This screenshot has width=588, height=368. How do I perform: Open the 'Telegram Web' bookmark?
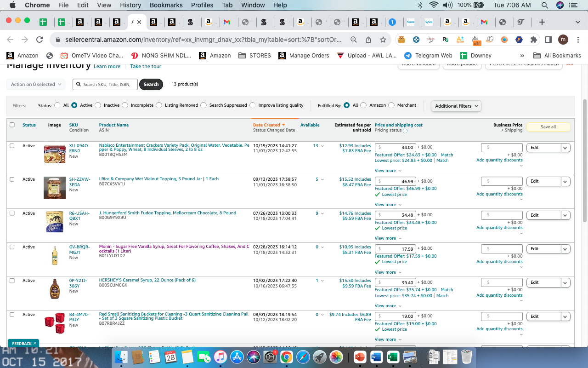click(x=428, y=56)
